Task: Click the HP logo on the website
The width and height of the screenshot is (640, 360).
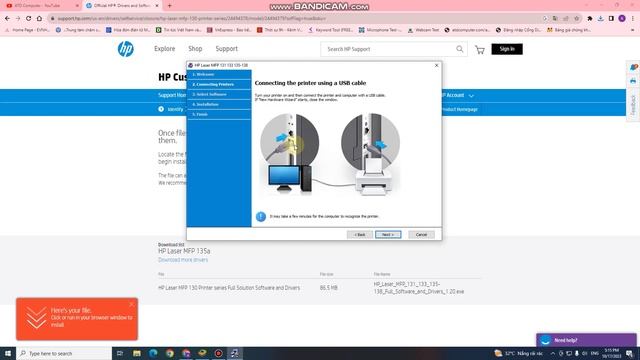Action: click(x=126, y=49)
